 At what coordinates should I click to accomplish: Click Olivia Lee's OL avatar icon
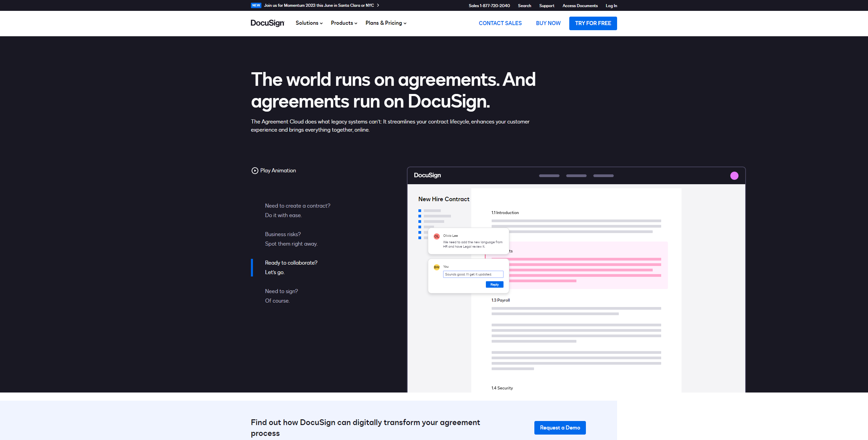[x=437, y=236]
